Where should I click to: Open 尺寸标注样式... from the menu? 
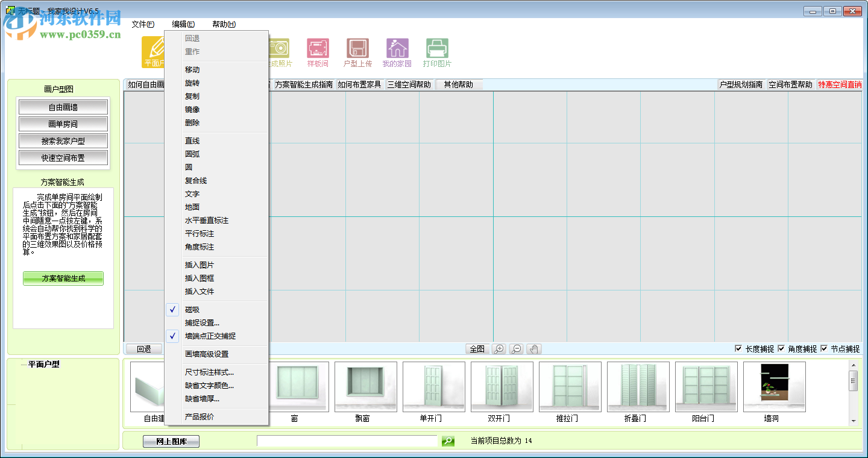tap(217, 372)
